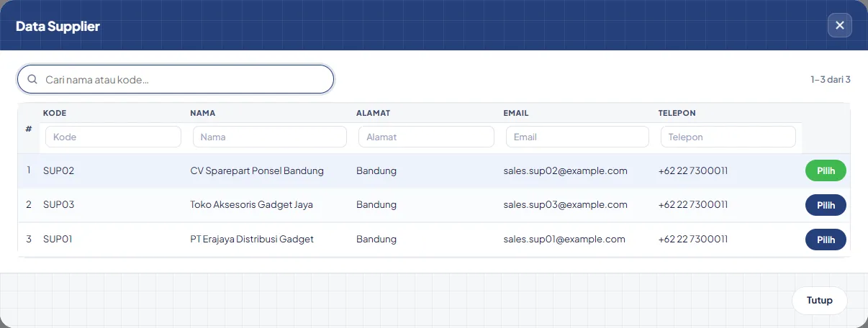Viewport: 868px width, 328px height.
Task: Select code cell SUP03
Action: click(59, 205)
